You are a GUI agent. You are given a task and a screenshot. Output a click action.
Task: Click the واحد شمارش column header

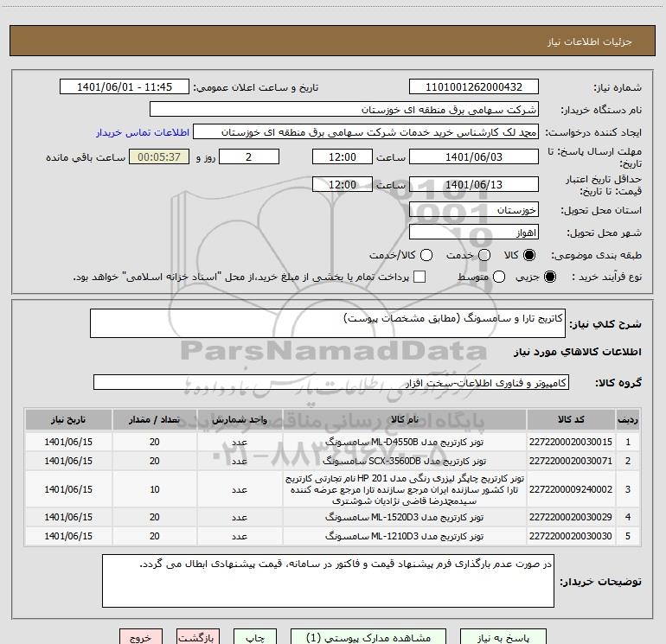[x=240, y=419]
